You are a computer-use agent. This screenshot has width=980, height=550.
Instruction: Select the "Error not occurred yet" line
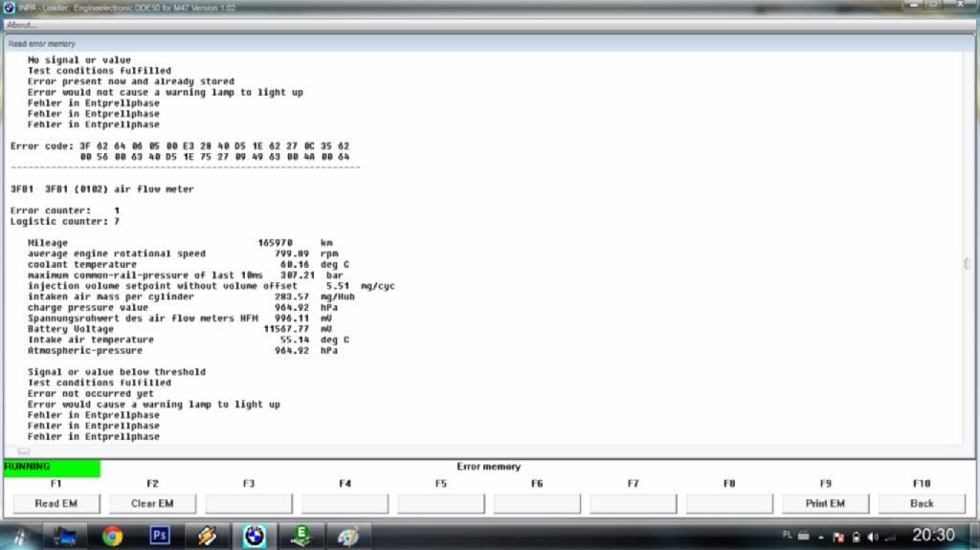coord(91,394)
